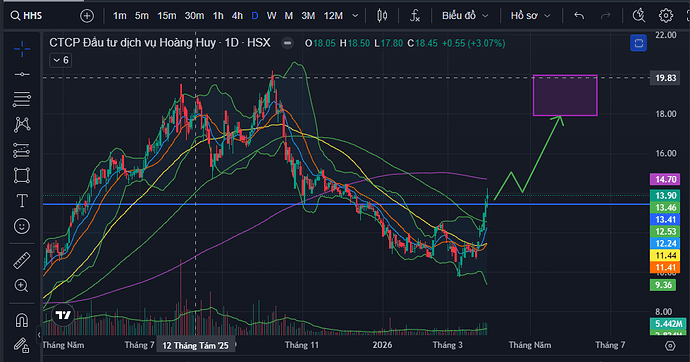This screenshot has width=690, height=362.
Task: Open time axis settings gear at bottom right
Action: click(670, 346)
